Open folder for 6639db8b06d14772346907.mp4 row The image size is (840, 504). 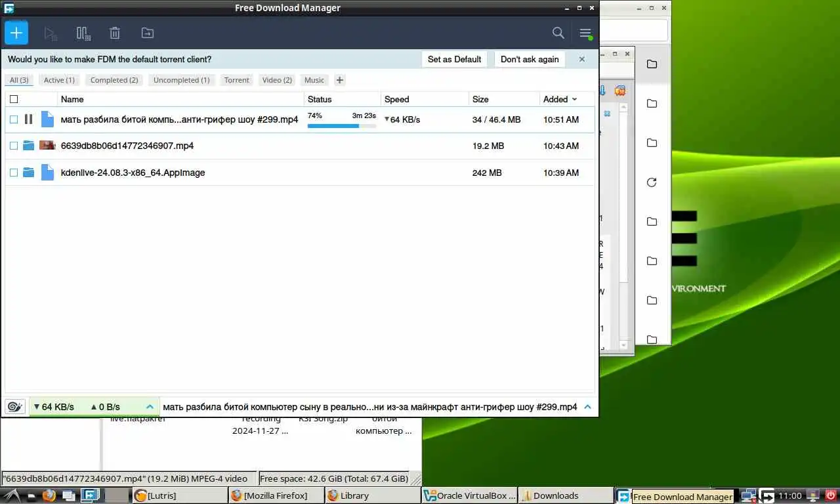coord(28,146)
